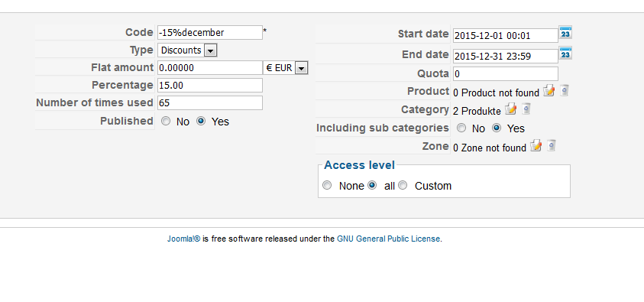Click the edit icon beside Category
This screenshot has height=302, width=644.
pyautogui.click(x=510, y=109)
